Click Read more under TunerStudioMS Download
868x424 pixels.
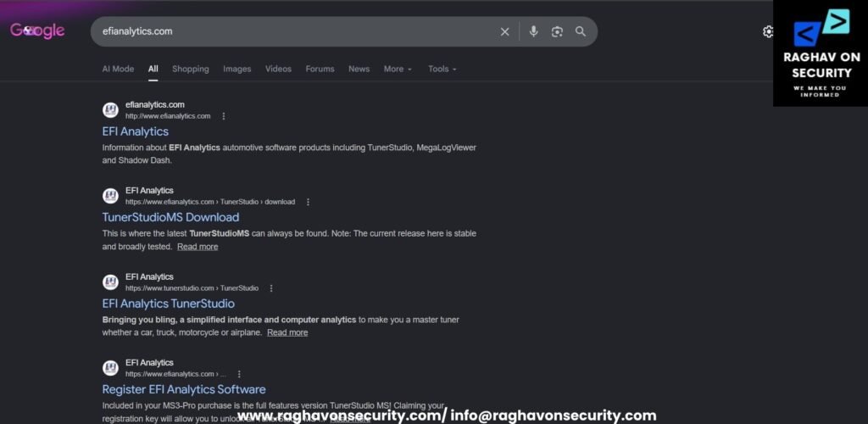(x=198, y=247)
